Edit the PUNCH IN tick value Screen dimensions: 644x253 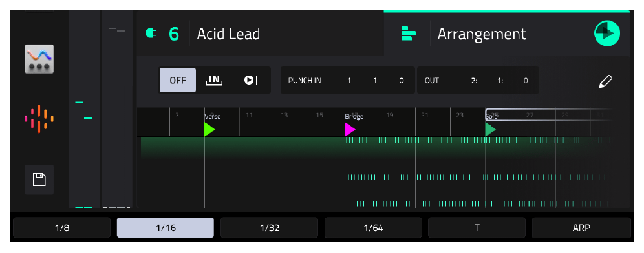tap(402, 81)
